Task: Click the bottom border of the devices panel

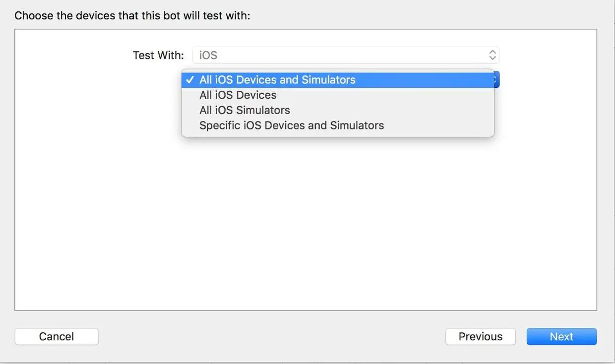Action: coord(306,310)
